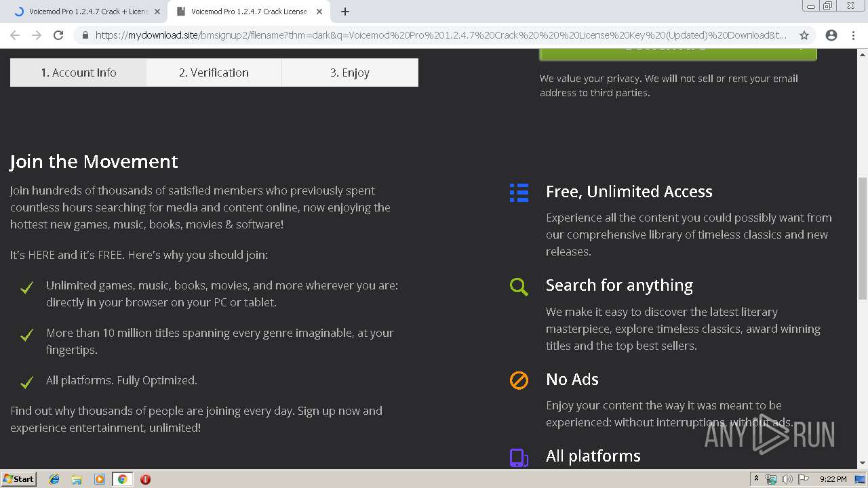Screen dimensions: 868x488
Task: Click the checkmark beside Unlimited games bullet
Action: coord(26,288)
